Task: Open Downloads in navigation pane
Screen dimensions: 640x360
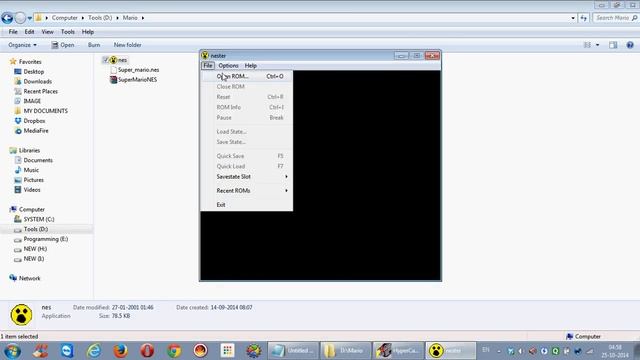Action: point(38,81)
